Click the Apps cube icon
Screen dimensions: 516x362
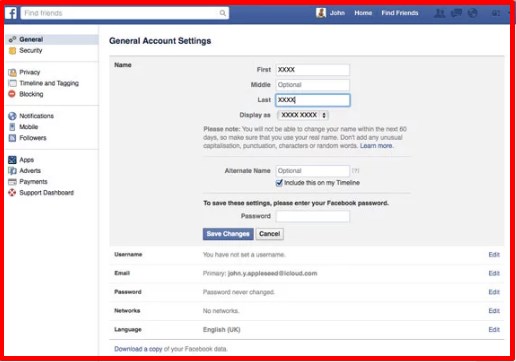(x=12, y=160)
